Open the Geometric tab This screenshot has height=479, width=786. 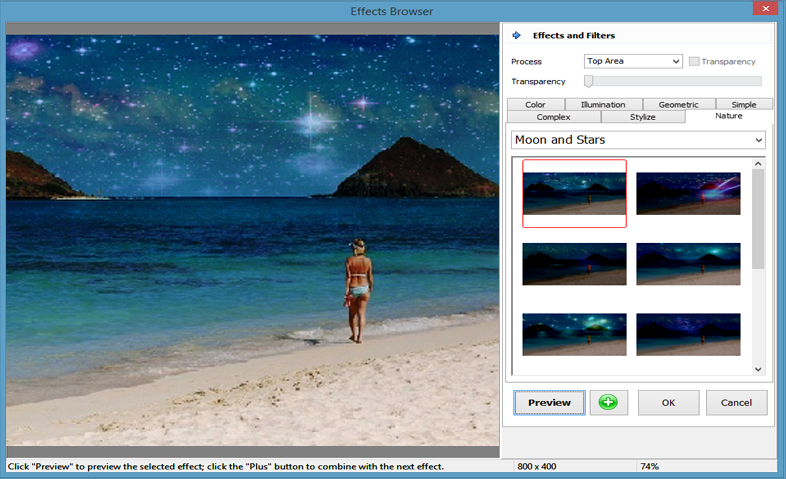click(678, 104)
